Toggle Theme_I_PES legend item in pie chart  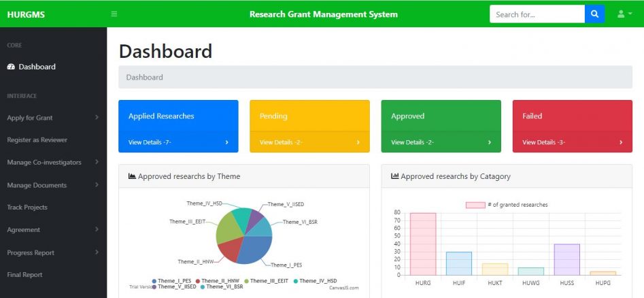pos(172,281)
